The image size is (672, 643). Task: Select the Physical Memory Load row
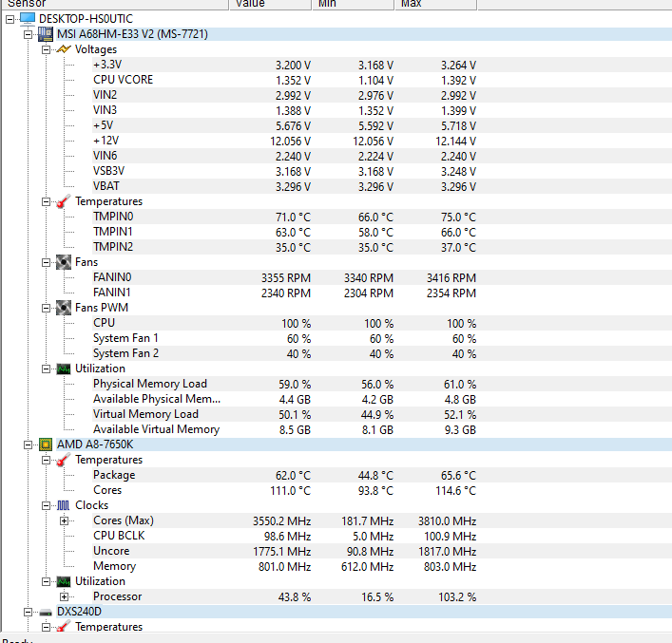point(149,384)
